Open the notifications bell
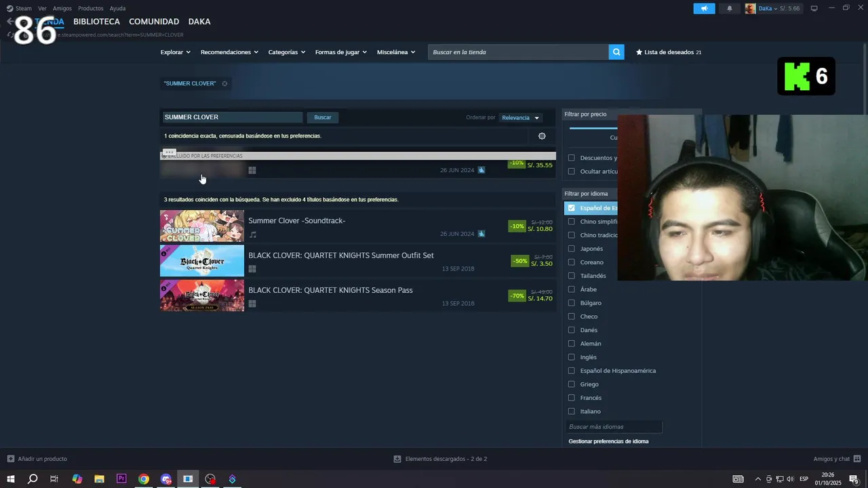 [730, 8]
